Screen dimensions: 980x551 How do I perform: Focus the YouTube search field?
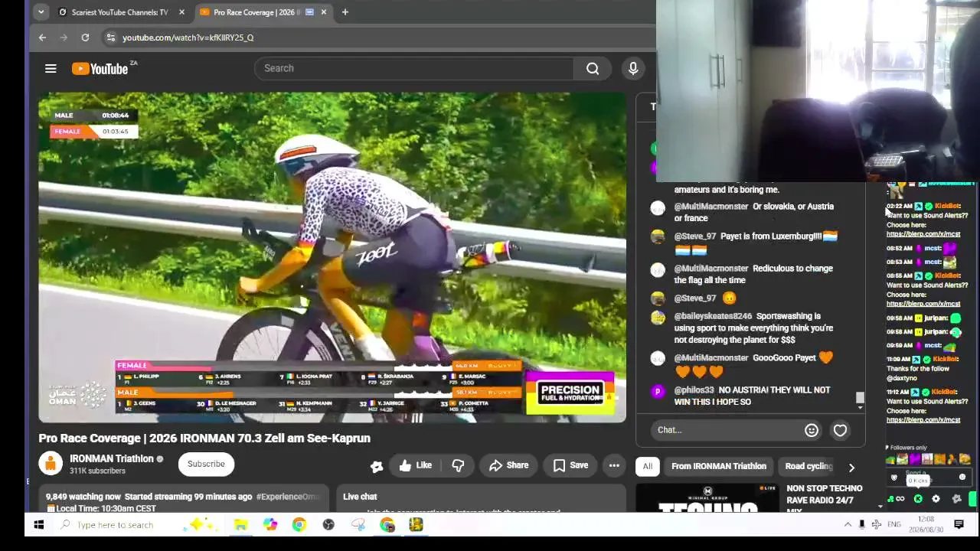click(413, 68)
